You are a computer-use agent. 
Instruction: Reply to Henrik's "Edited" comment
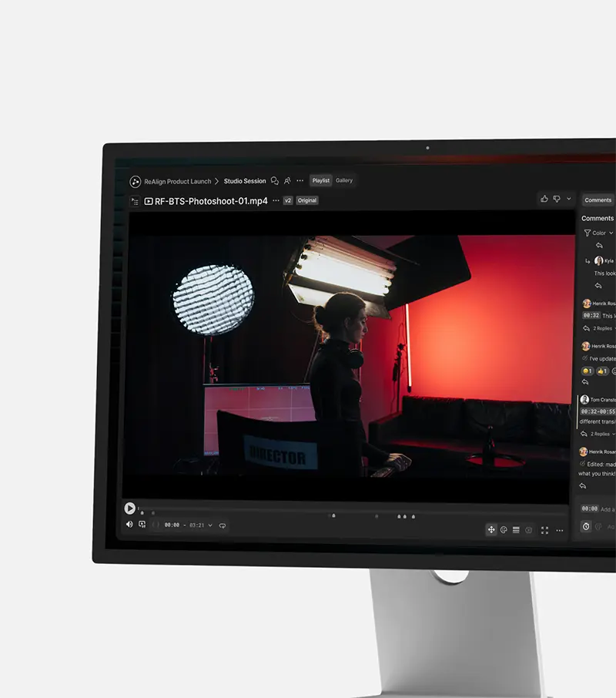583,486
